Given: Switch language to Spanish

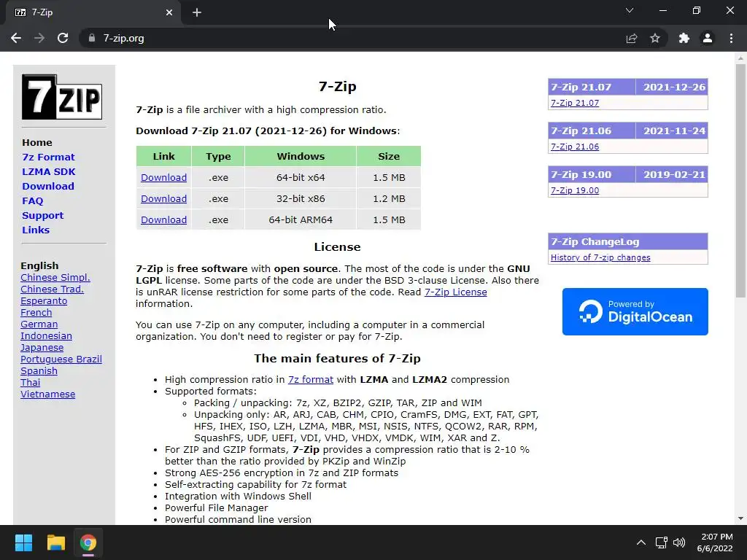Looking at the screenshot, I should (39, 371).
